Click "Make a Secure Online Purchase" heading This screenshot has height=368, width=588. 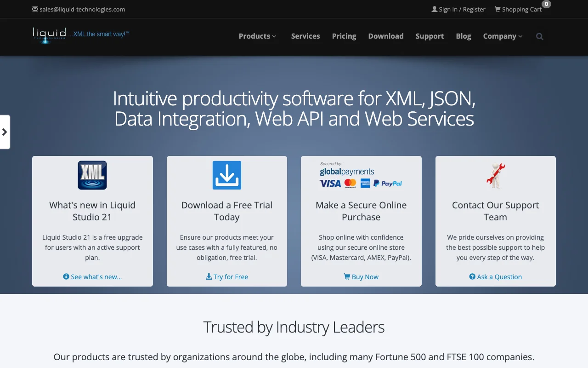361,211
